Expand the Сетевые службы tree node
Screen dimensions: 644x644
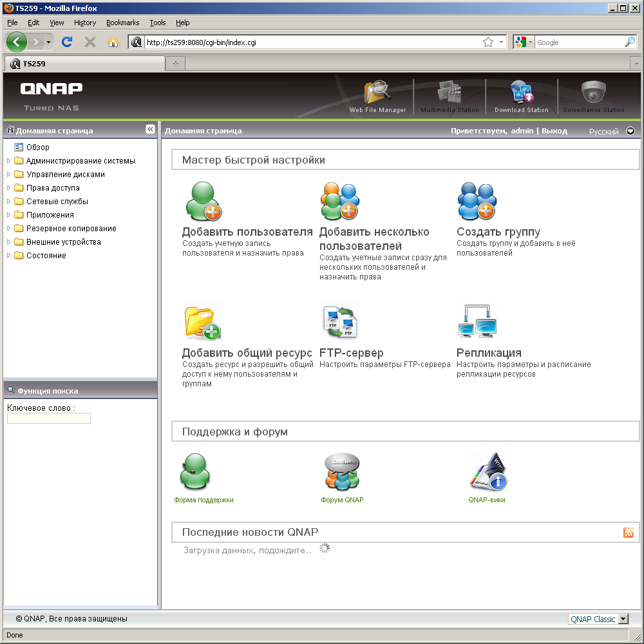[8, 201]
